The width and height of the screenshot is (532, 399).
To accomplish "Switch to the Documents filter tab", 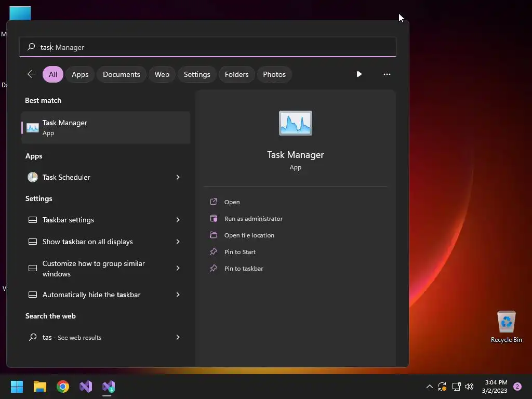I will pos(122,74).
